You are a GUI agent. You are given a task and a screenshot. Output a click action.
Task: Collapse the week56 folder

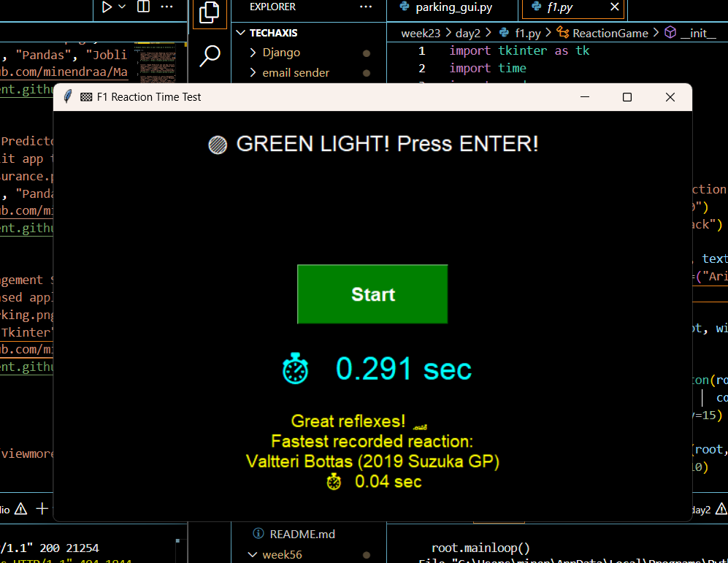click(x=252, y=555)
